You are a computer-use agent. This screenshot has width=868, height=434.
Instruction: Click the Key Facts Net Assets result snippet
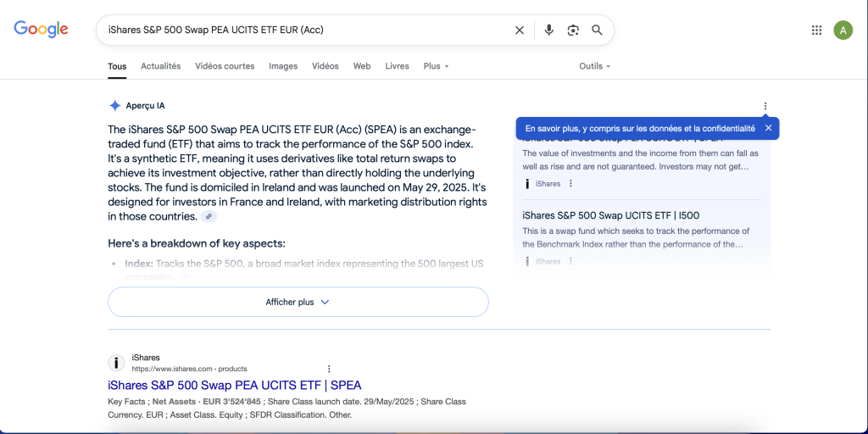click(287, 408)
